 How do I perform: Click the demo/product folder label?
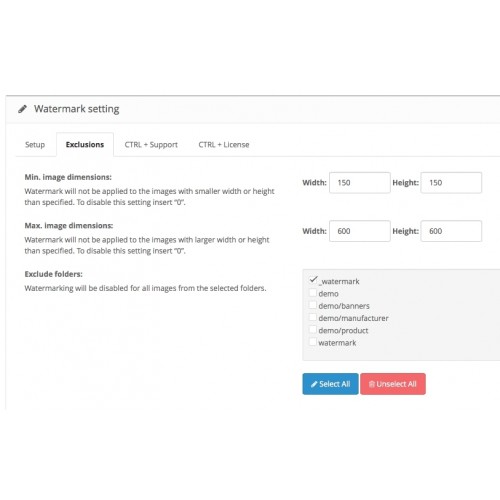pos(343,331)
